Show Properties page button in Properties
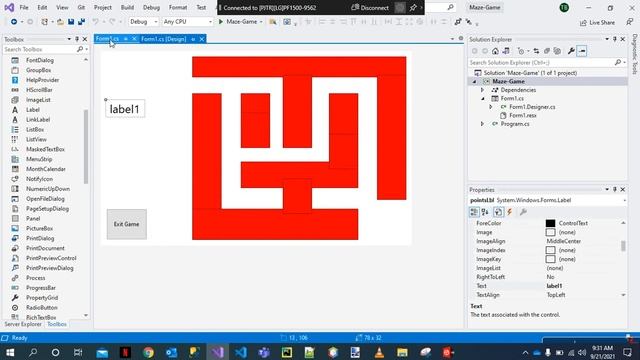The image size is (640, 360). (498, 212)
